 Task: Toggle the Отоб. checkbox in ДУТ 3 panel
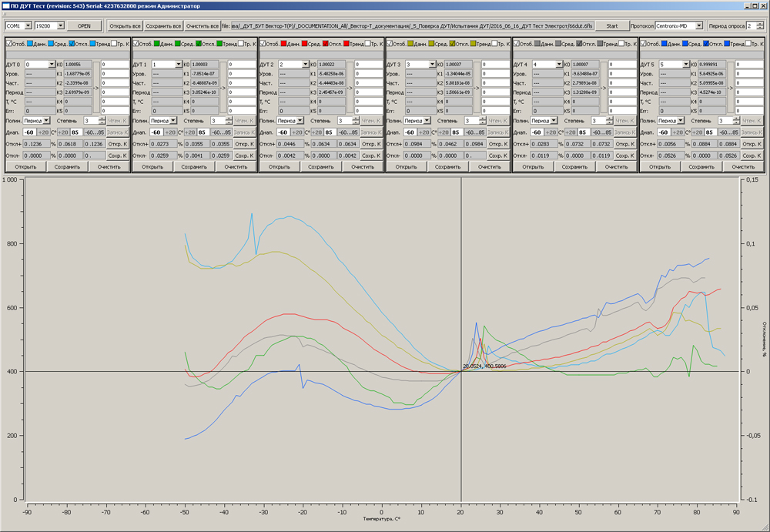click(x=390, y=44)
